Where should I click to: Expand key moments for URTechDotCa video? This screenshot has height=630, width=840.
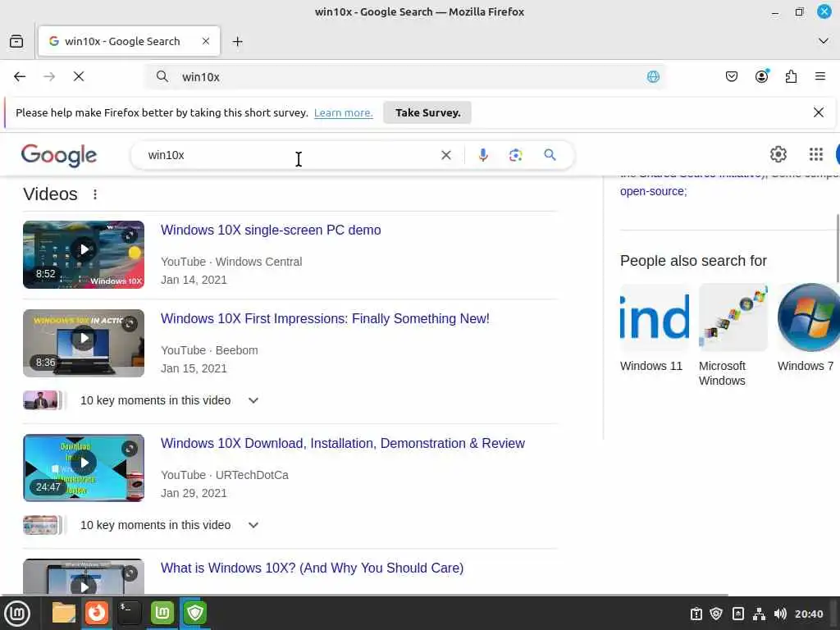click(x=253, y=526)
